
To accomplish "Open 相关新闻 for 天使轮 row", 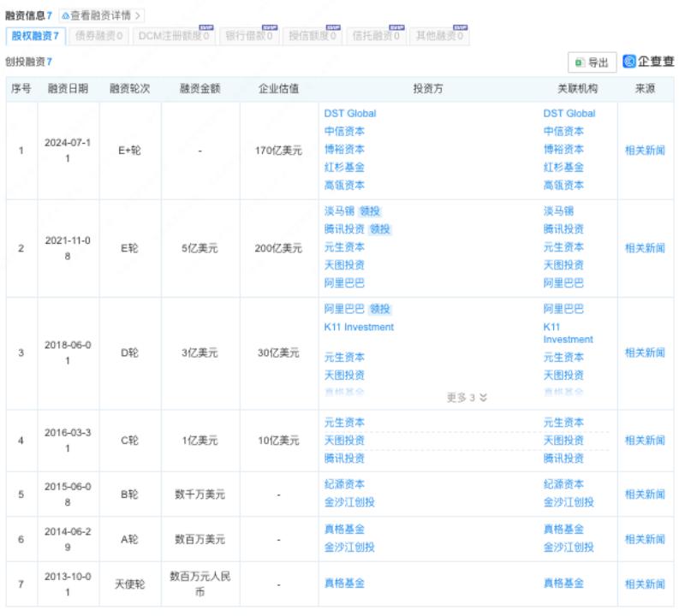I will [645, 584].
